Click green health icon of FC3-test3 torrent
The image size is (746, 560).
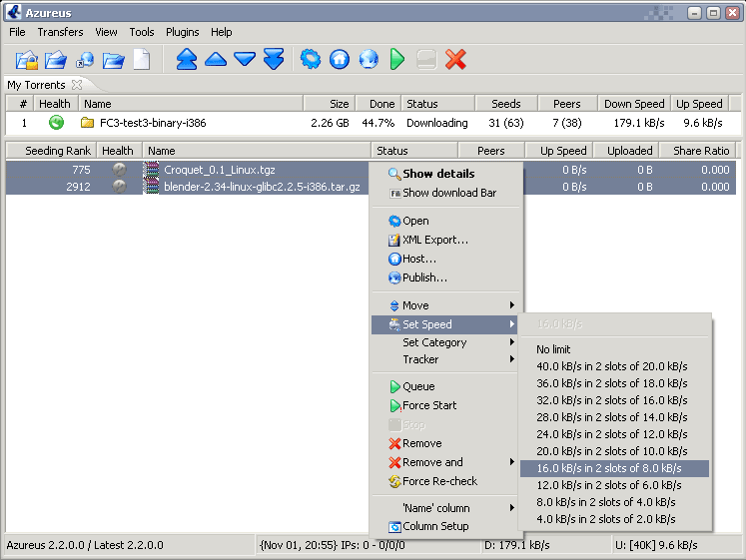(56, 123)
